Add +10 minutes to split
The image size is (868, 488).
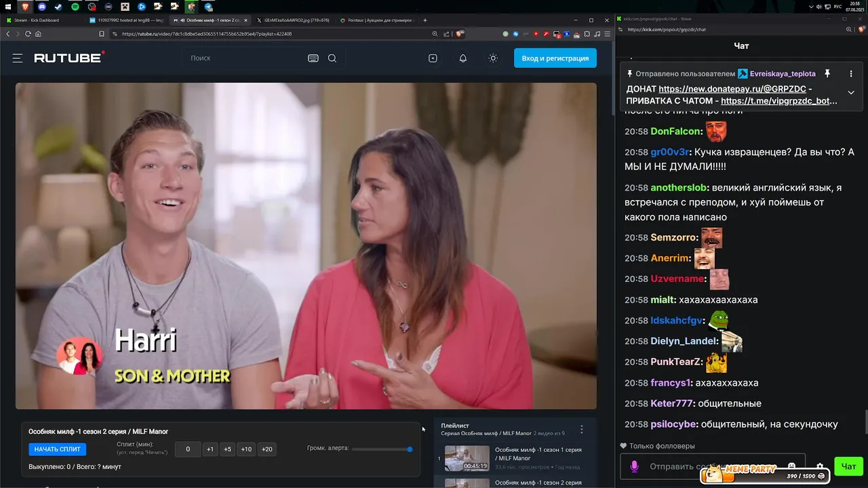pos(246,449)
